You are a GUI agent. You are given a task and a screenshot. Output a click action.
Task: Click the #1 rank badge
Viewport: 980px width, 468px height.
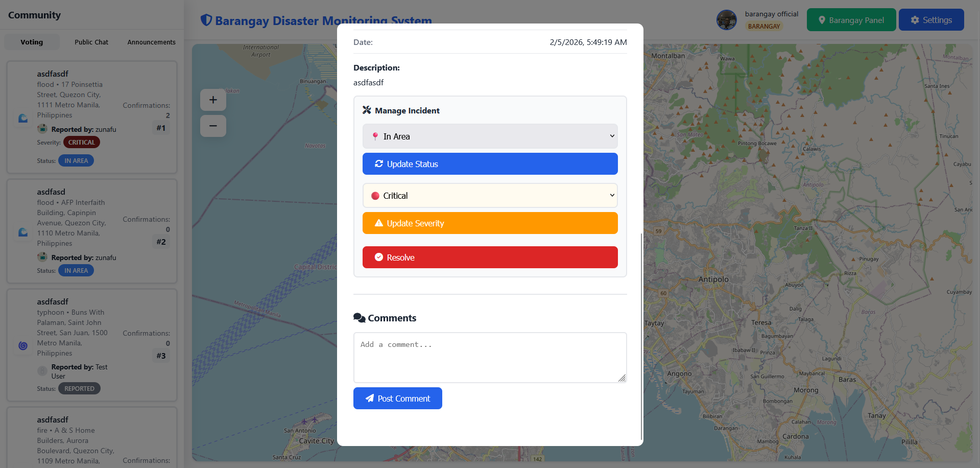pos(161,128)
